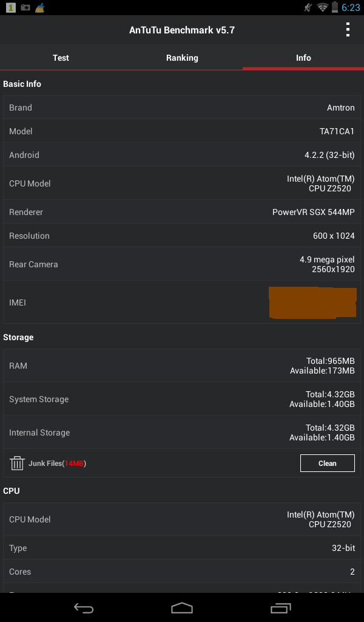Tap the Junk Files 14MB label

[57, 463]
